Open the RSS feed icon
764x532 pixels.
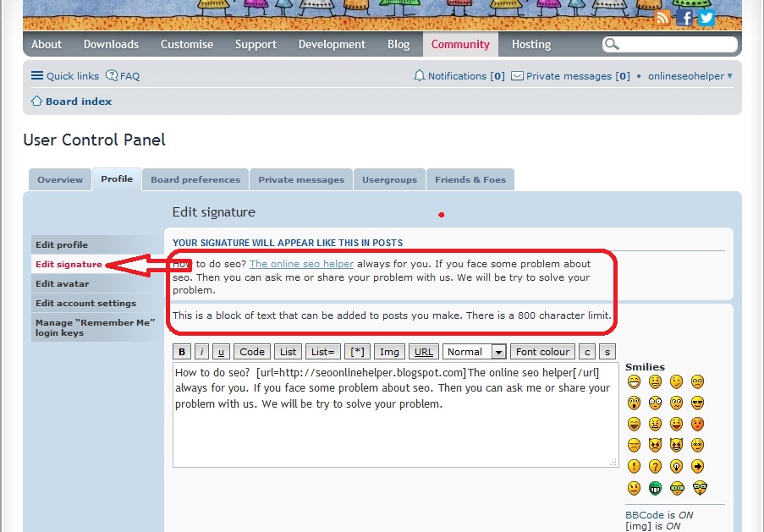tap(664, 16)
